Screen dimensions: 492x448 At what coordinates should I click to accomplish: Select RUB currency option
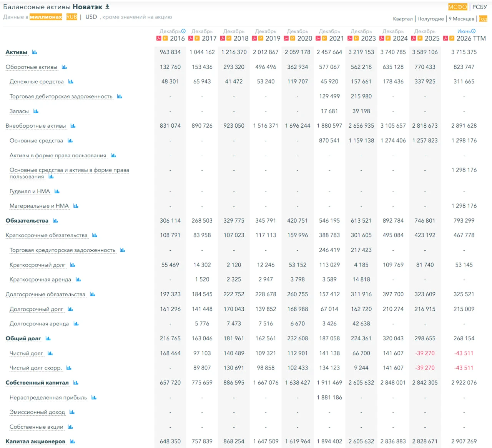(71, 17)
